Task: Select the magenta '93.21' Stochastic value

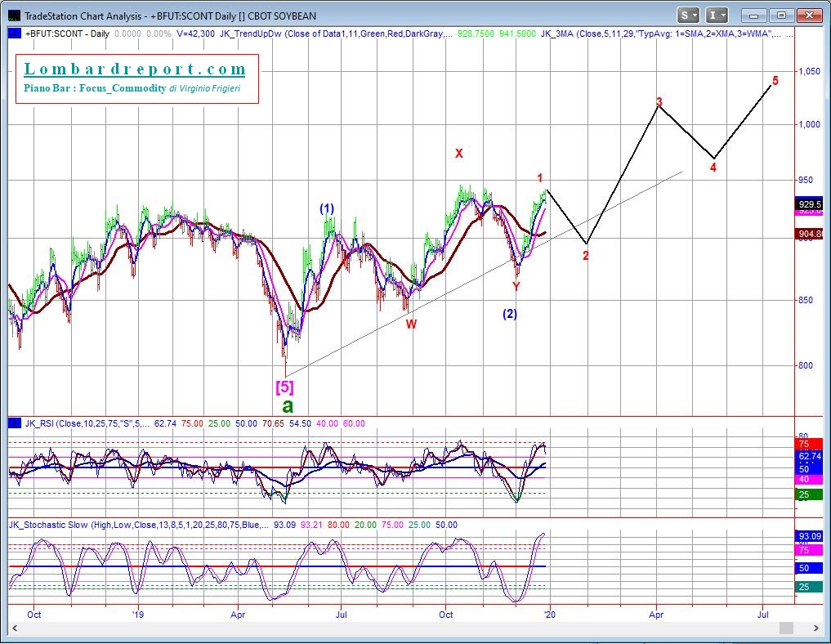Action: [311, 525]
